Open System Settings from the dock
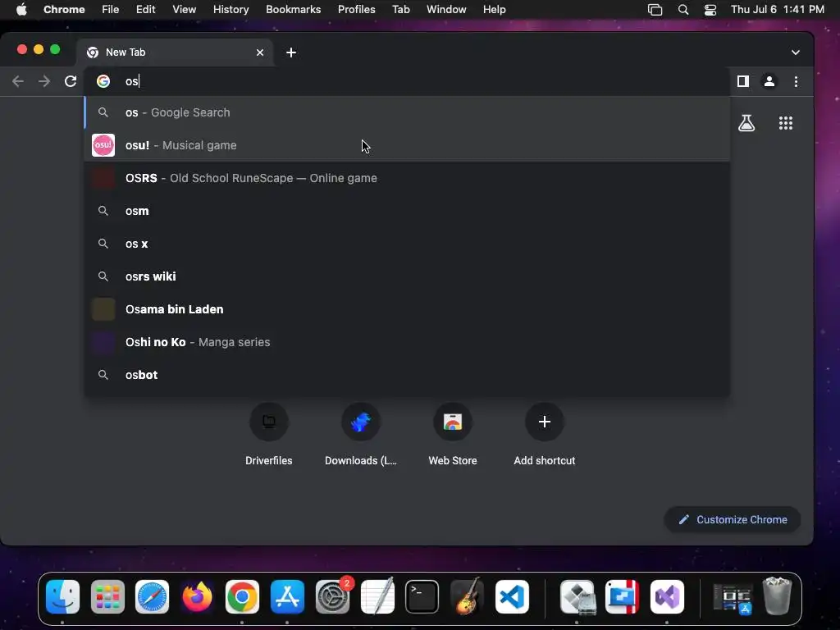Viewport: 840px width, 630px height. coord(333,597)
